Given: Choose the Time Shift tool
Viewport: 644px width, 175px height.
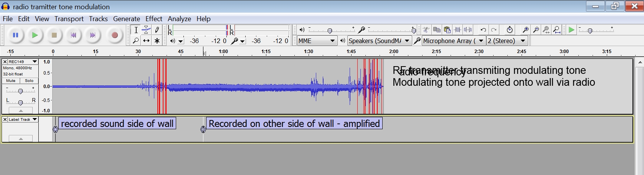Looking at the screenshot, I should point(146,40).
